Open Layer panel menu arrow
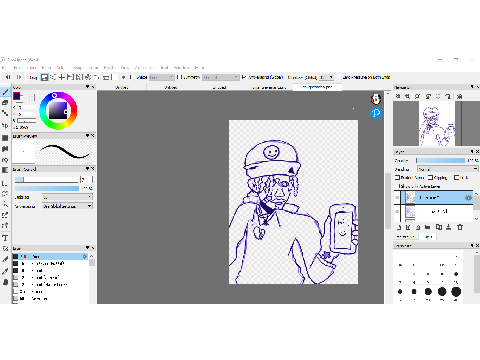 coord(472,151)
